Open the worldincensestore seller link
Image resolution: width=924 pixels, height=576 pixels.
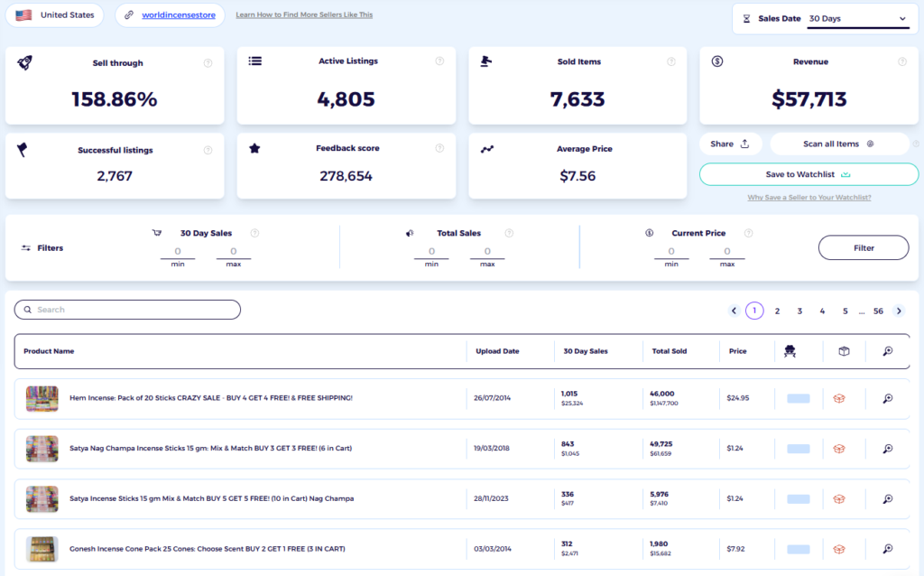pyautogui.click(x=179, y=15)
